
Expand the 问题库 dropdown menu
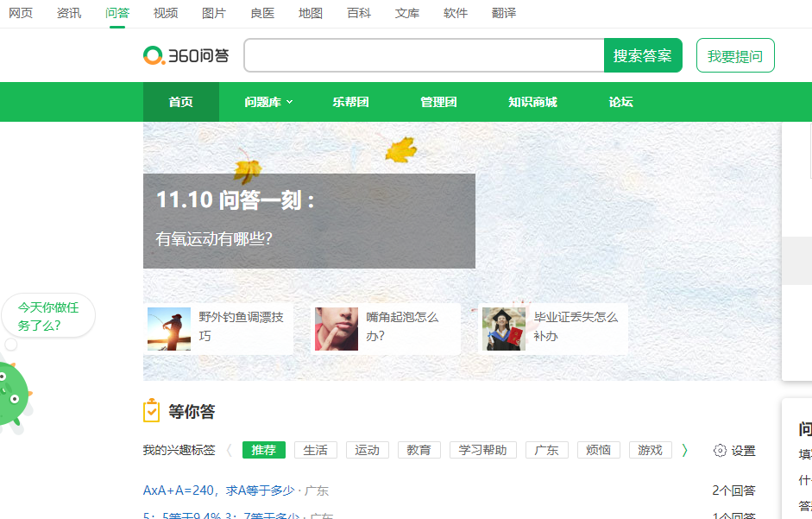point(268,102)
